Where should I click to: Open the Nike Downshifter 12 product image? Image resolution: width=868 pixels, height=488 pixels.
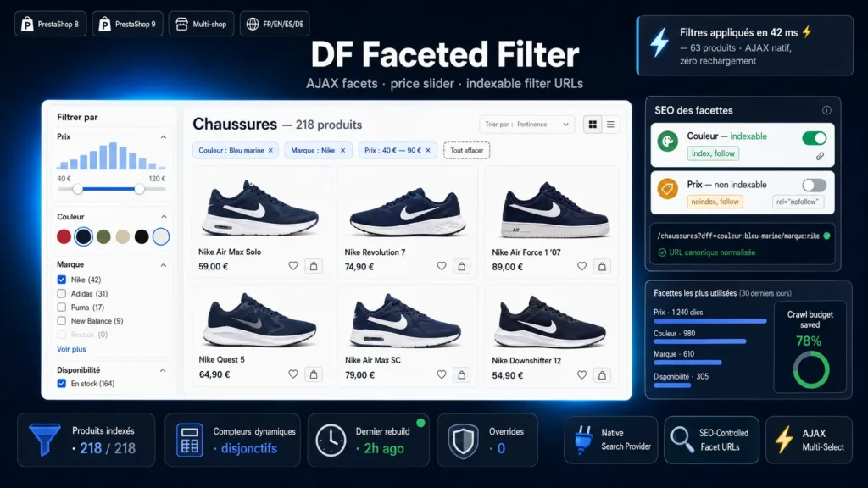551,321
